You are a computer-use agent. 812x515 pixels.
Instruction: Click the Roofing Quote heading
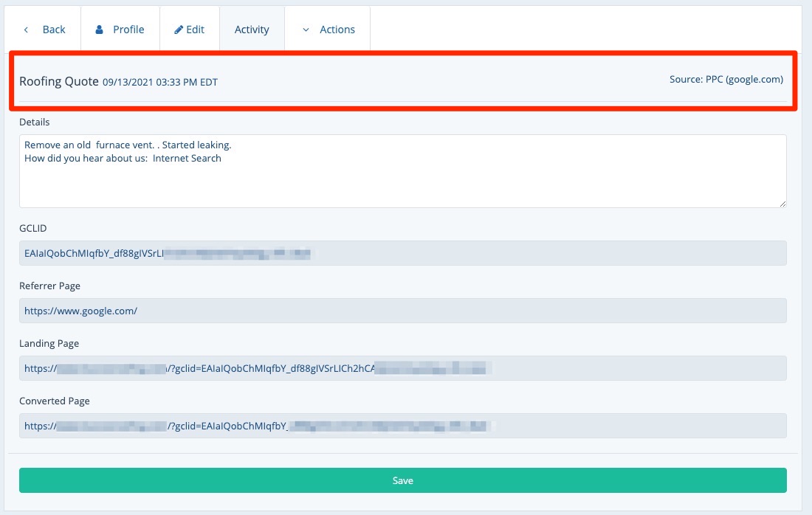coord(59,81)
